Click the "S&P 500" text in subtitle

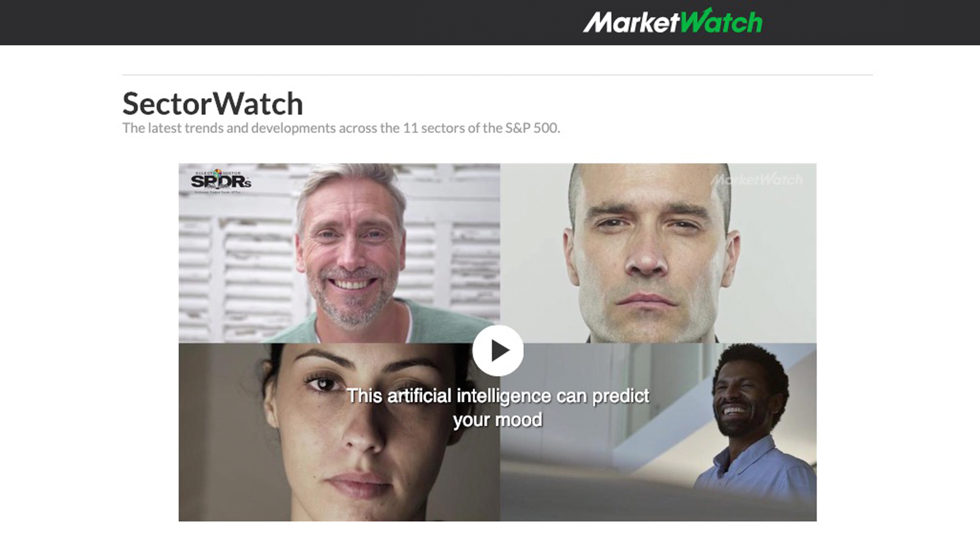(532, 128)
